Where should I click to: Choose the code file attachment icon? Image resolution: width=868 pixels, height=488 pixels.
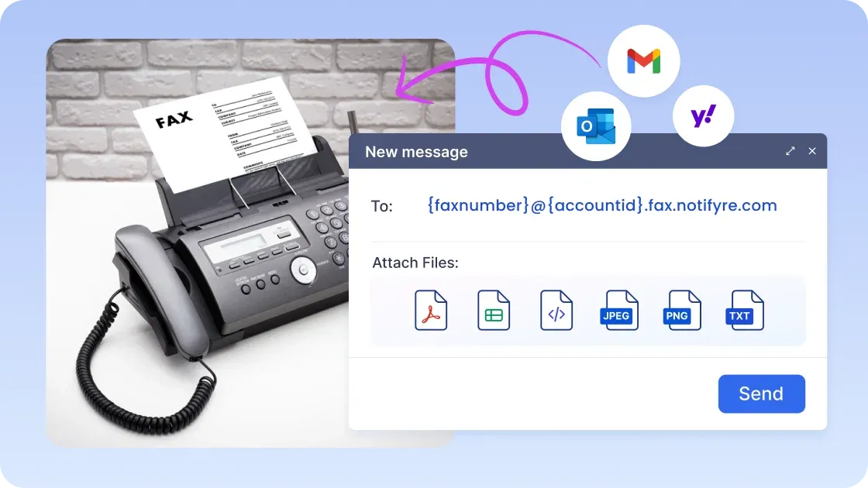pyautogui.click(x=556, y=310)
